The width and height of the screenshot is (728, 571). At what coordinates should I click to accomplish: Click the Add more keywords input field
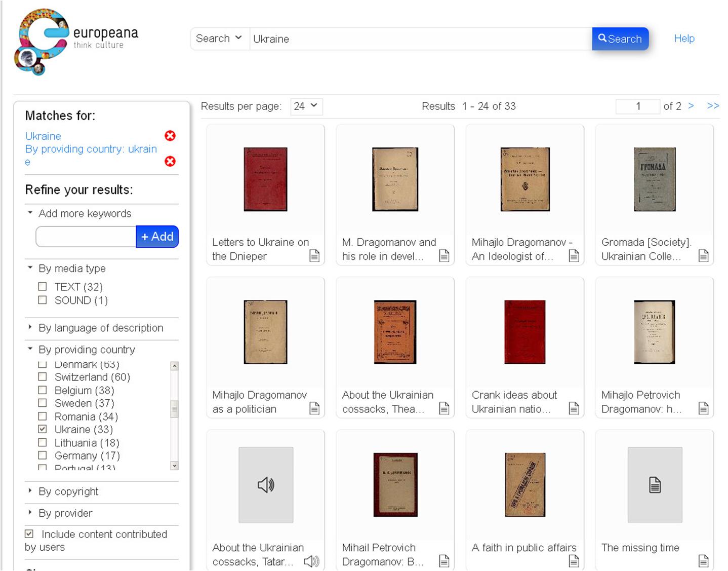pyautogui.click(x=86, y=237)
